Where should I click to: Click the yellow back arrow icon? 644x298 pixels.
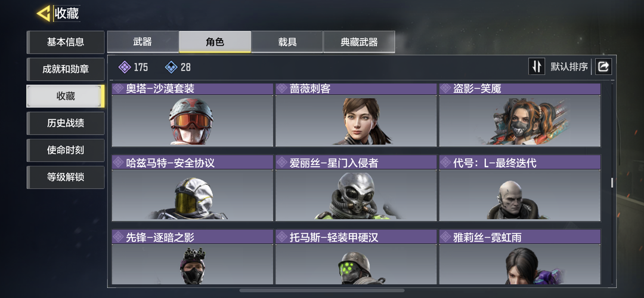pos(43,14)
